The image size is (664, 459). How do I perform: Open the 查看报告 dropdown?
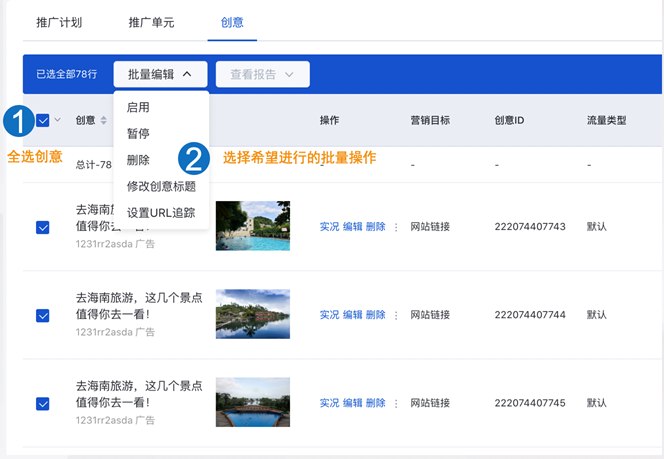coord(262,74)
